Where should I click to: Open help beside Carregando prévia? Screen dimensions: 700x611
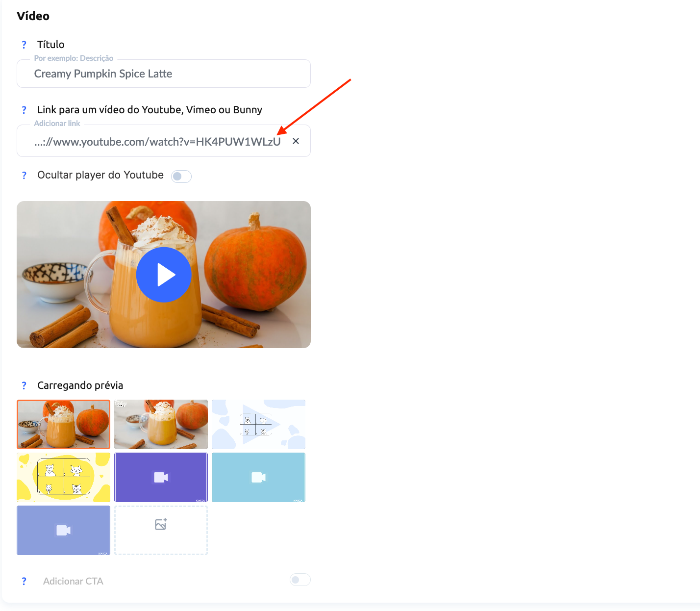[x=24, y=385]
